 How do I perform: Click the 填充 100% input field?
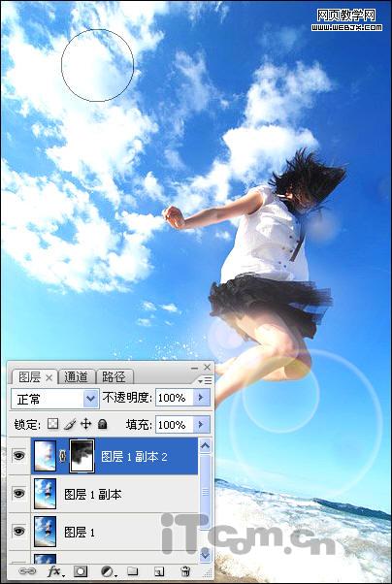point(175,425)
